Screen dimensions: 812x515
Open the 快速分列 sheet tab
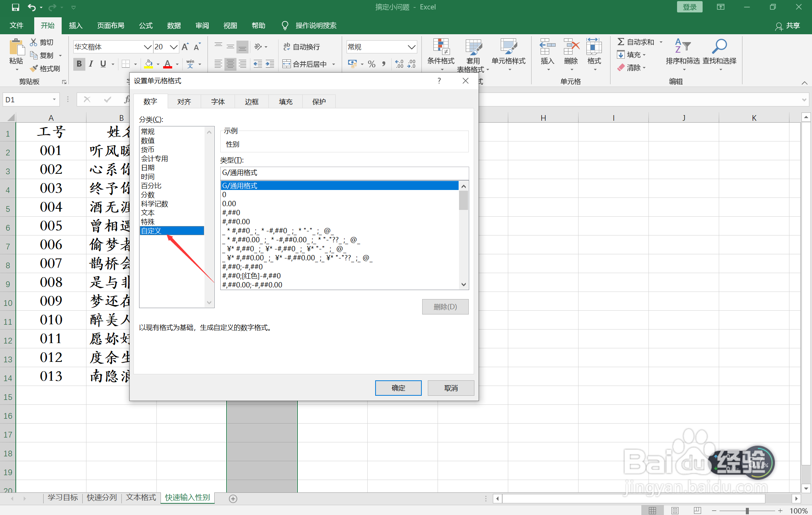pyautogui.click(x=101, y=498)
